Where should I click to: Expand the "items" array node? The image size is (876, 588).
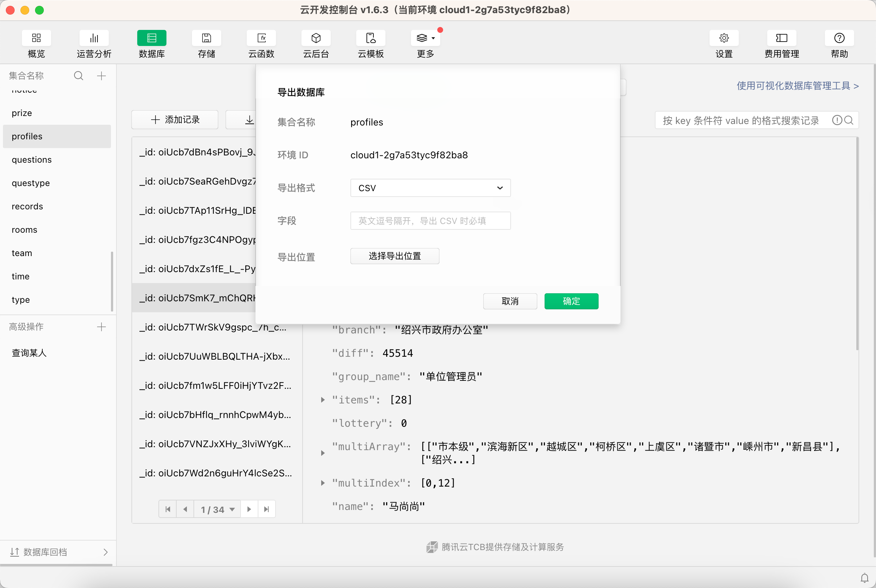tap(323, 400)
